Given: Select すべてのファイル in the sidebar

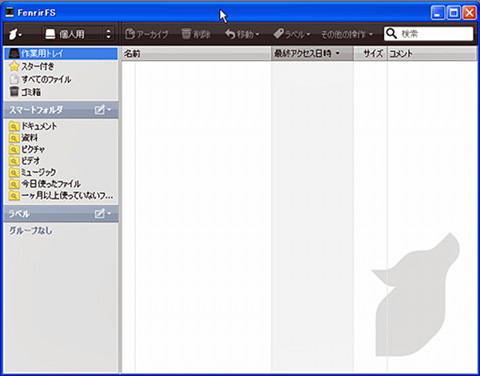Looking at the screenshot, I should (61, 79).
